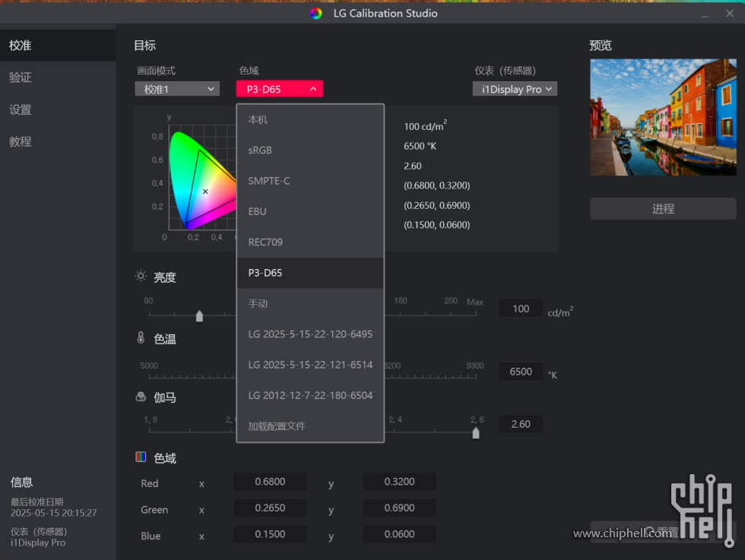Click the last calibration date 2025-05-15 20:15:27
The height and width of the screenshot is (560, 745).
(54, 513)
